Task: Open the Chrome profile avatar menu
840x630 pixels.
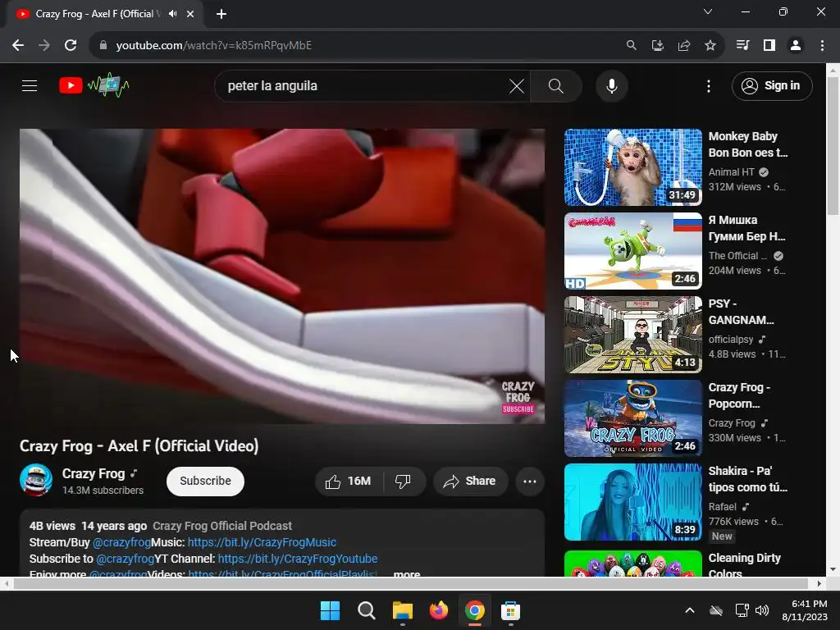Action: [796, 46]
